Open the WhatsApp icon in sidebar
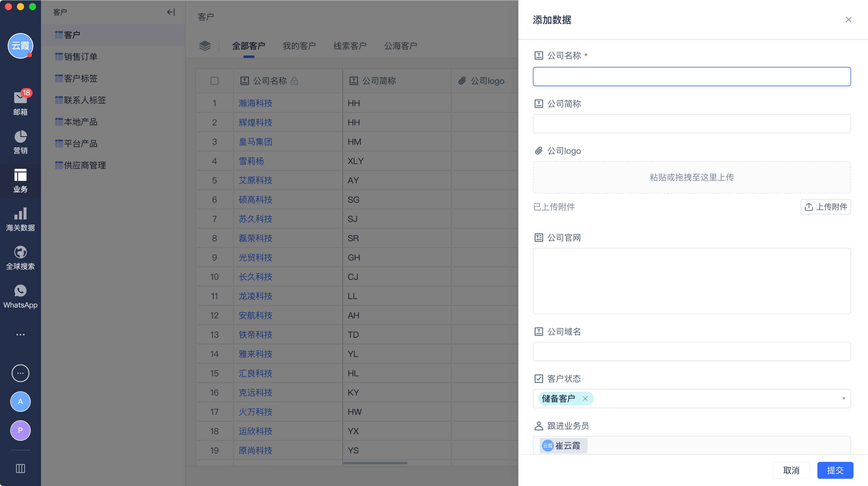This screenshot has height=486, width=868. pos(20,291)
